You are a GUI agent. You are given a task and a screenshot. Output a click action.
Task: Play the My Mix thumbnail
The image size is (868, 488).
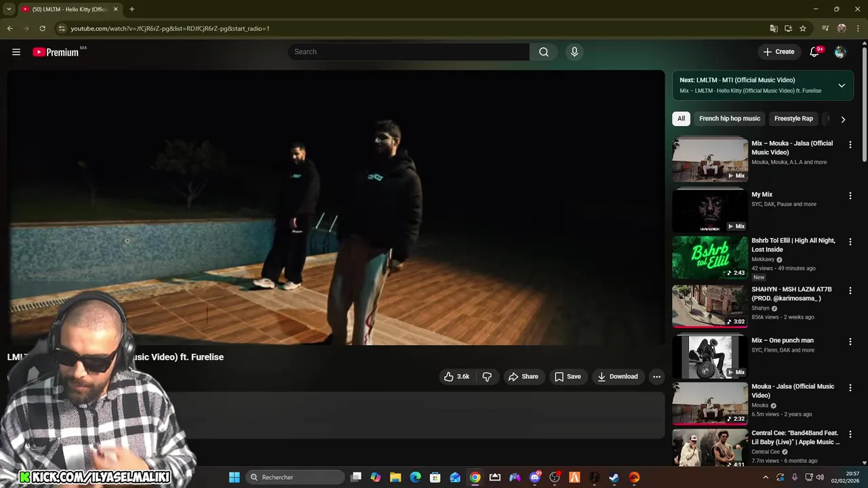[x=710, y=211]
